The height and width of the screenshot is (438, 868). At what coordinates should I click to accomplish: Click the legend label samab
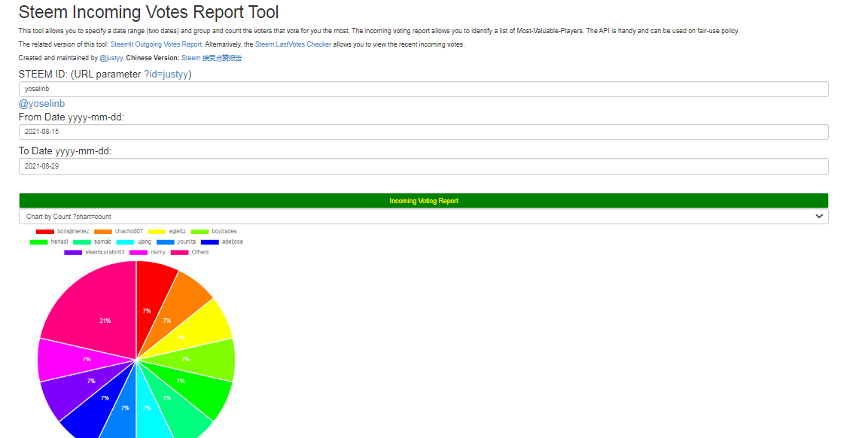103,242
